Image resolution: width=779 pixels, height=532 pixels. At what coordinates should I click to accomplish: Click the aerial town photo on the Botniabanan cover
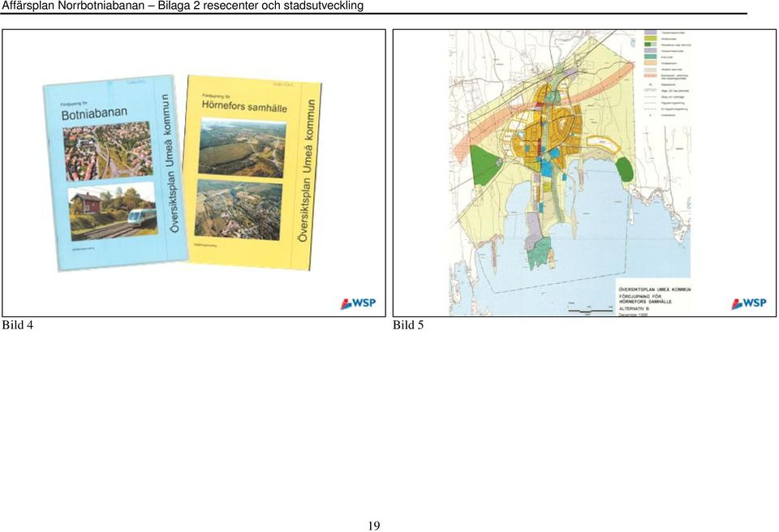108,151
